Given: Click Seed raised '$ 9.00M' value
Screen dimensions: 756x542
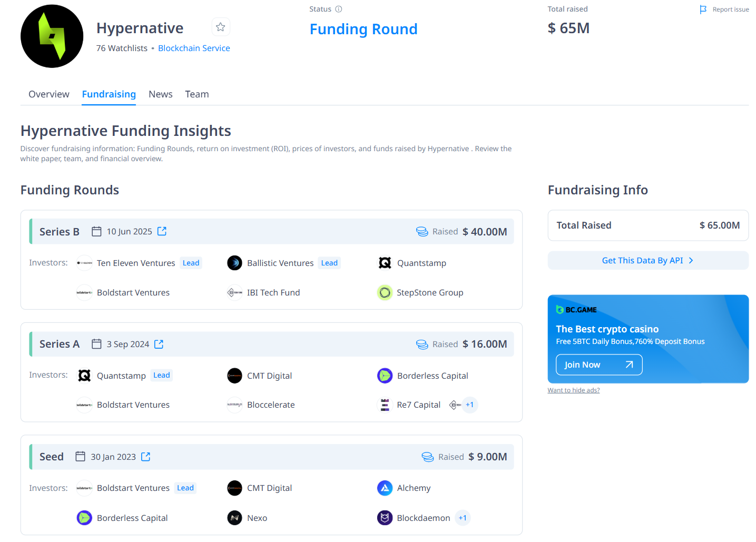Looking at the screenshot, I should pyautogui.click(x=488, y=457).
